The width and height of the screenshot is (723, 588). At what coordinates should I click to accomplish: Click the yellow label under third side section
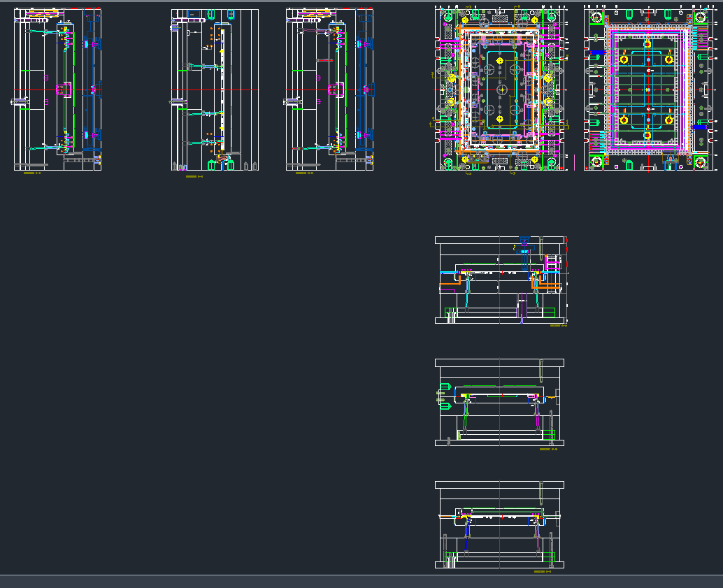304,173
